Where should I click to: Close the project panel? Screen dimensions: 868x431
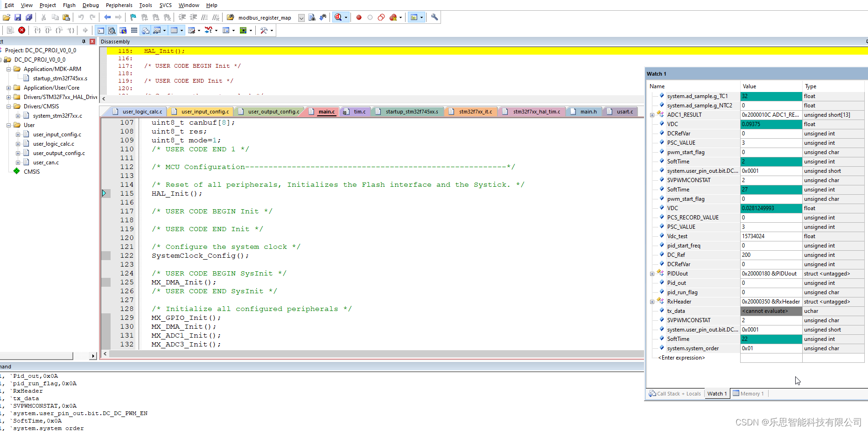92,42
